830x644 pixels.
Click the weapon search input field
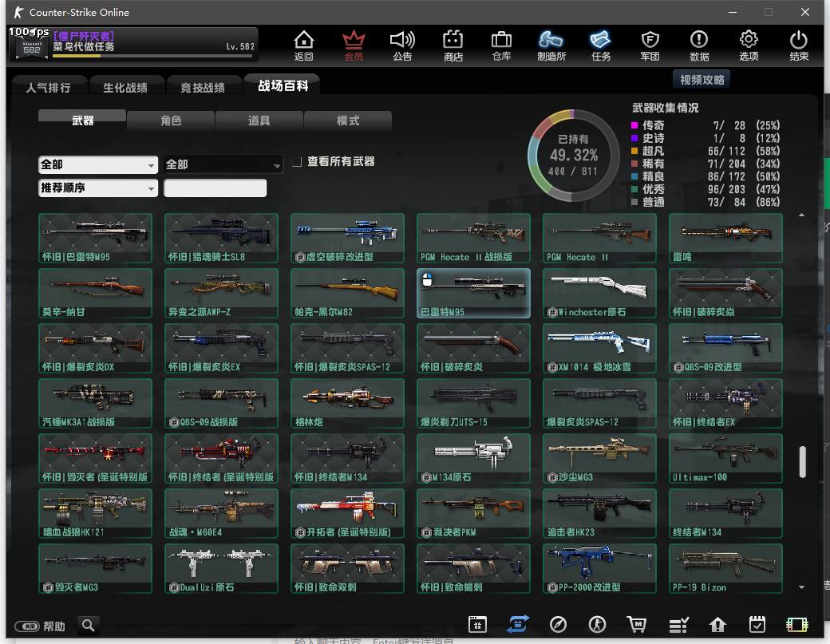pyautogui.click(x=215, y=188)
